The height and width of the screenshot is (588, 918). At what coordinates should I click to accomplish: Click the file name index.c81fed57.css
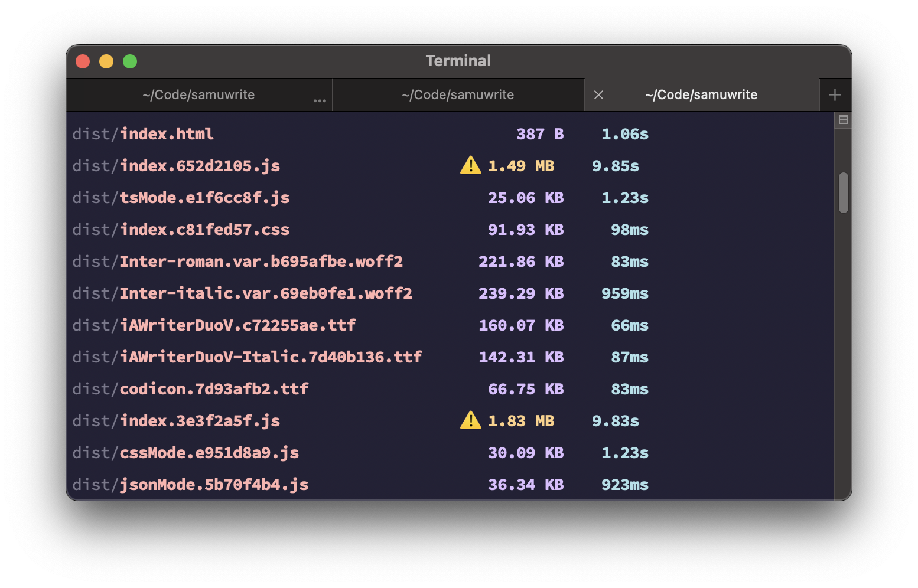(204, 230)
